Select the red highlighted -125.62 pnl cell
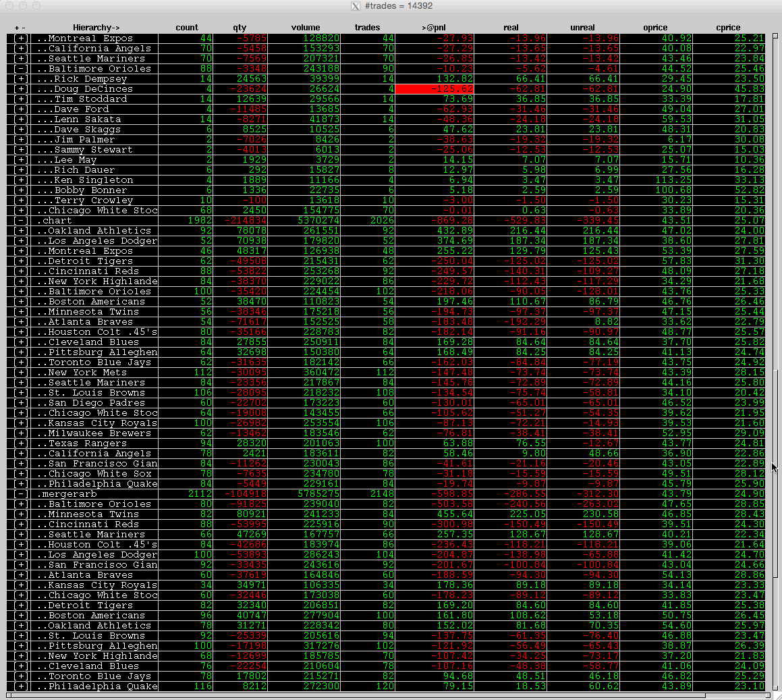This screenshot has height=700, width=782. coord(435,89)
